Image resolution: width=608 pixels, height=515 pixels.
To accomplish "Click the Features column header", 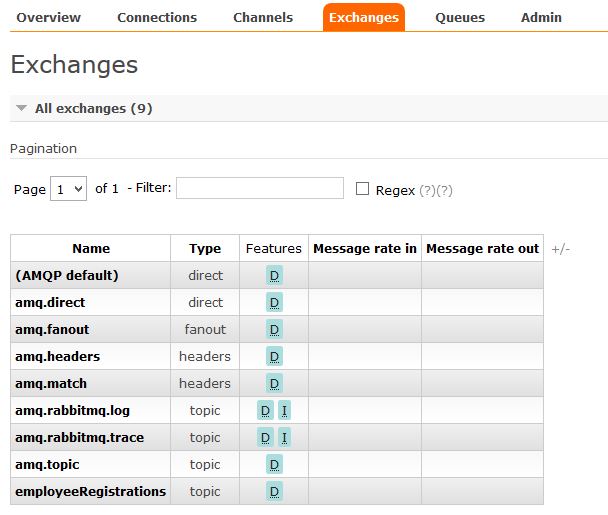I will pos(274,249).
